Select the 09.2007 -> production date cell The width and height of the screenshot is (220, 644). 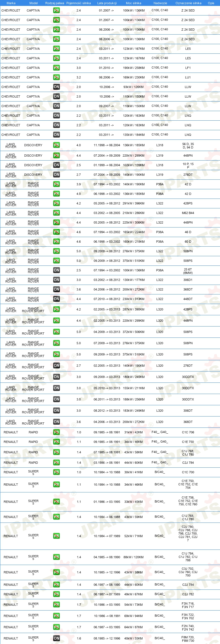pos(106,106)
